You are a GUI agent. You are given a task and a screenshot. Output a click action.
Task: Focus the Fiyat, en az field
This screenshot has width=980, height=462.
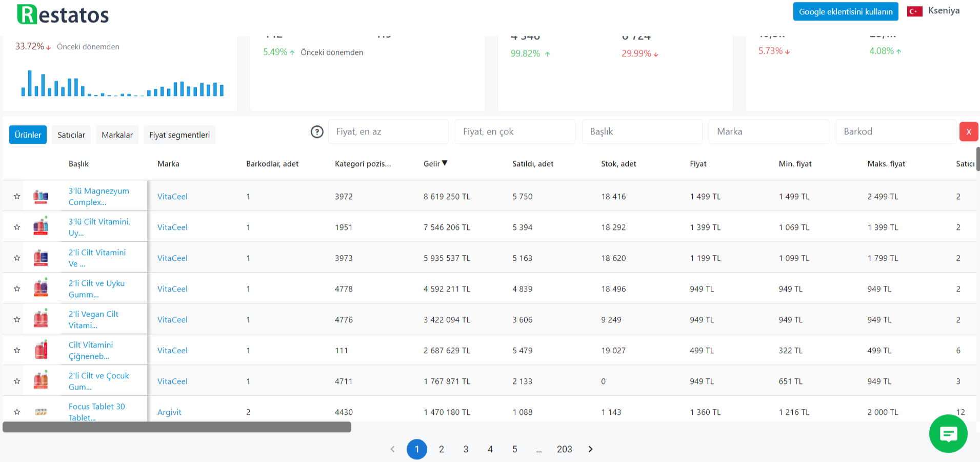coord(388,132)
